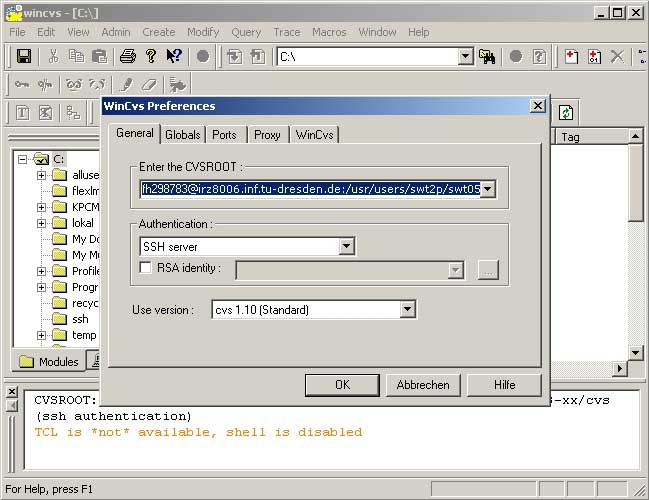This screenshot has width=649, height=500.
Task: Click the file list scroll-down arrow
Action: [636, 353]
